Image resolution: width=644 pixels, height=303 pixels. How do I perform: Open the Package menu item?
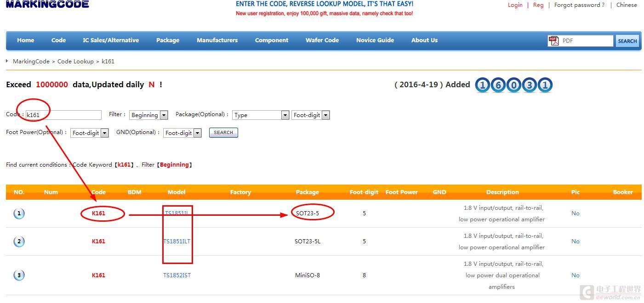click(x=168, y=40)
